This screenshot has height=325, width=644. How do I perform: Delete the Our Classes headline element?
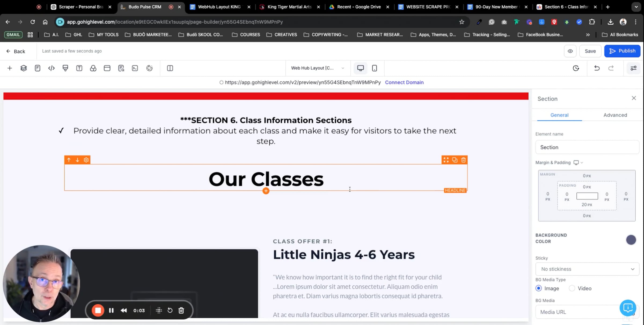click(463, 160)
